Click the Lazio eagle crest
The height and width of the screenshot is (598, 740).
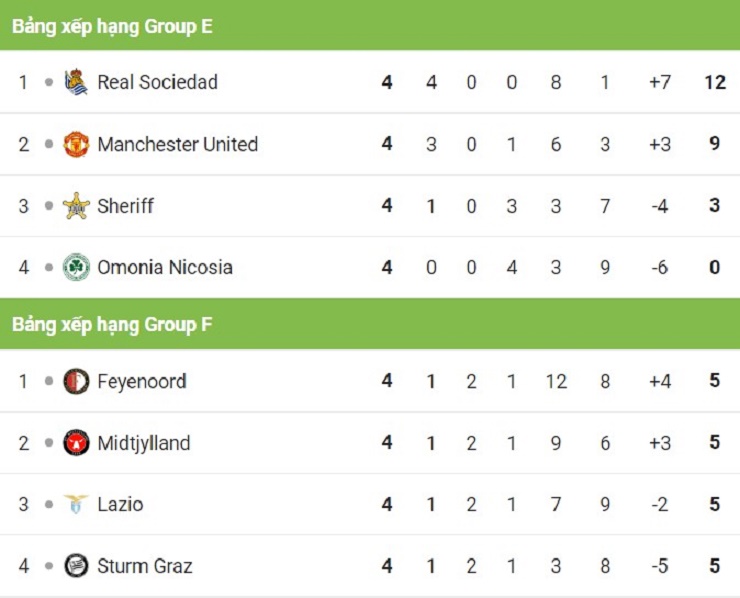click(76, 504)
